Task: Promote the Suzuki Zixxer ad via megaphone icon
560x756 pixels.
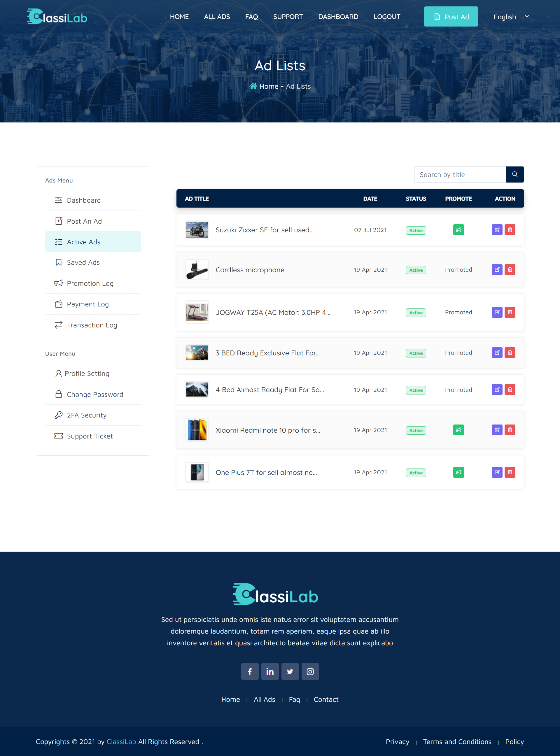Action: point(458,230)
